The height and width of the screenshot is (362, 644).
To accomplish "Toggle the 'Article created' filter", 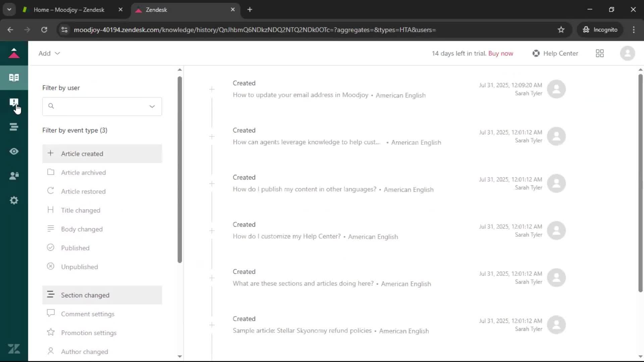I will (x=102, y=154).
